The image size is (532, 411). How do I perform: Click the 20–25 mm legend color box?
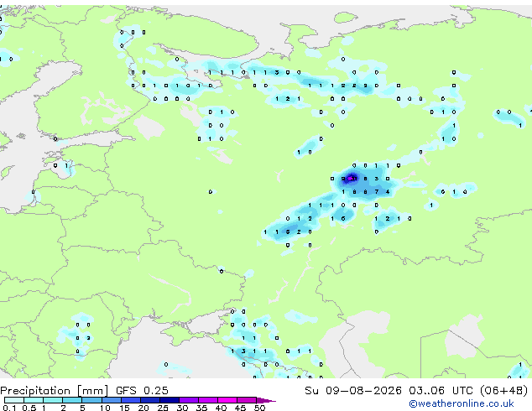(149, 400)
